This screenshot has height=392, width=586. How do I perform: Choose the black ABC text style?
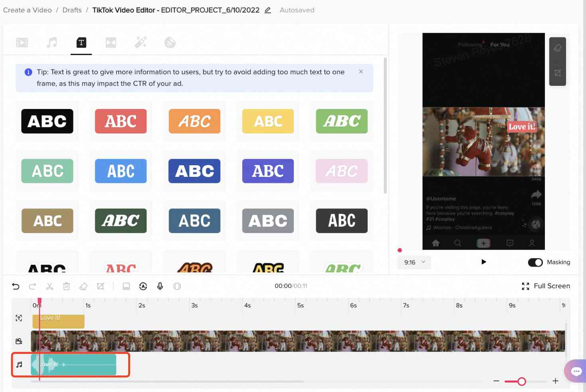point(47,121)
